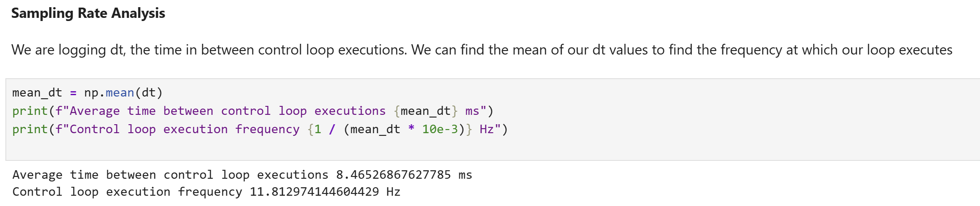Click the "Control loop execution frequency" f-string text
Viewport: 980px width, 206px height.
(x=185, y=129)
